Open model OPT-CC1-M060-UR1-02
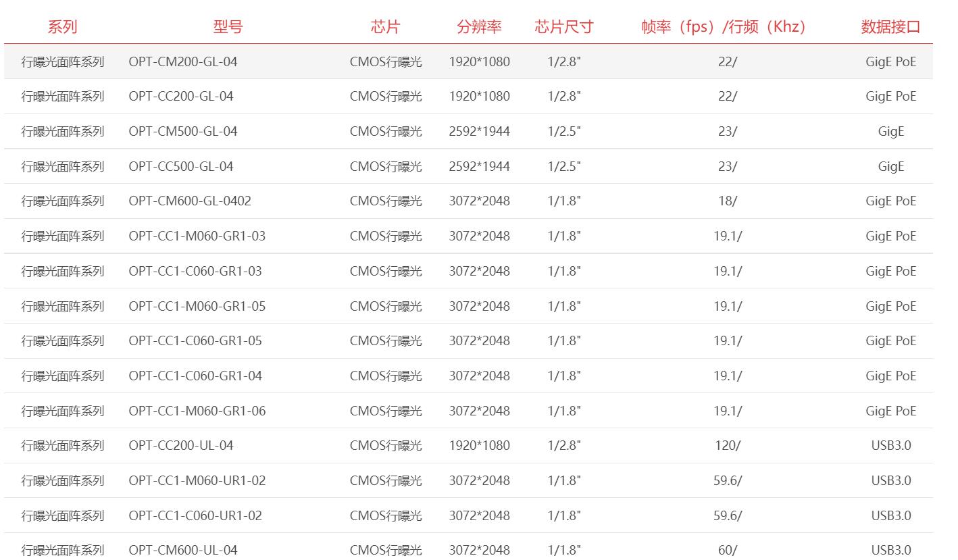This screenshot has height=560, width=958. pyautogui.click(x=197, y=480)
